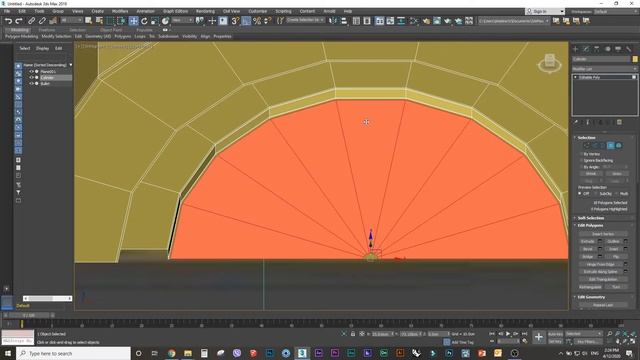This screenshot has width=640, height=360.
Task: Click the Bridge button
Action: (588, 256)
